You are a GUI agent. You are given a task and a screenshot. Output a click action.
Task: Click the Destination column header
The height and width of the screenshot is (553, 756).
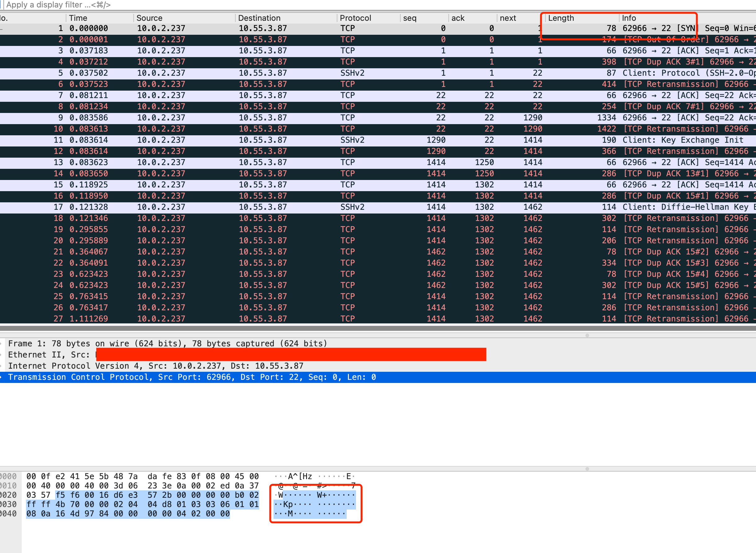259,18
